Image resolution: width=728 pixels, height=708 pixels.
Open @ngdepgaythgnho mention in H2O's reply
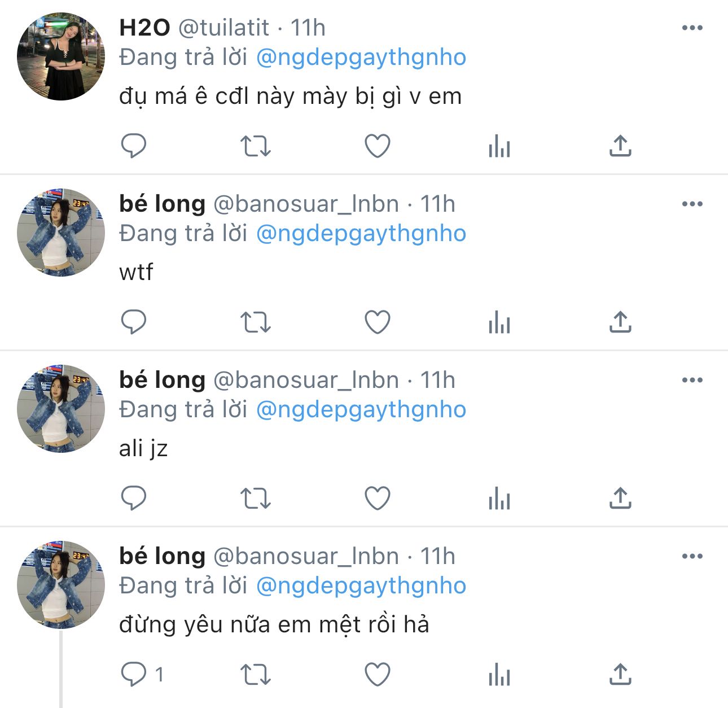pyautogui.click(x=361, y=58)
